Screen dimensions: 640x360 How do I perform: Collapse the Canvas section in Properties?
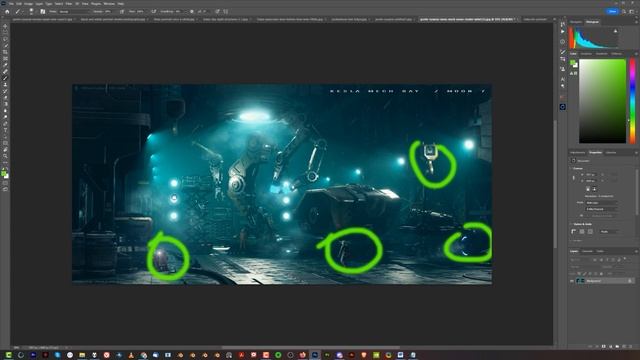point(571,168)
